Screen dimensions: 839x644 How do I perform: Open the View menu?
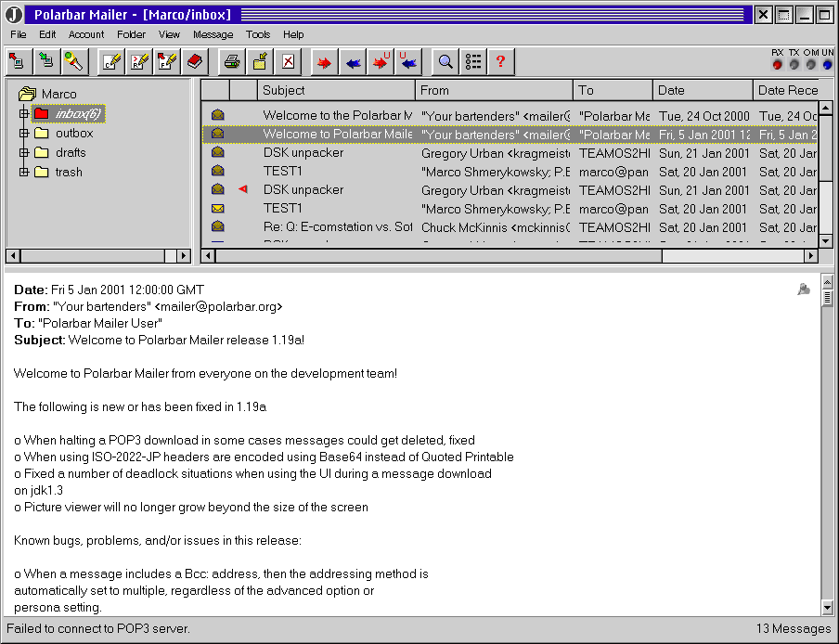[169, 34]
